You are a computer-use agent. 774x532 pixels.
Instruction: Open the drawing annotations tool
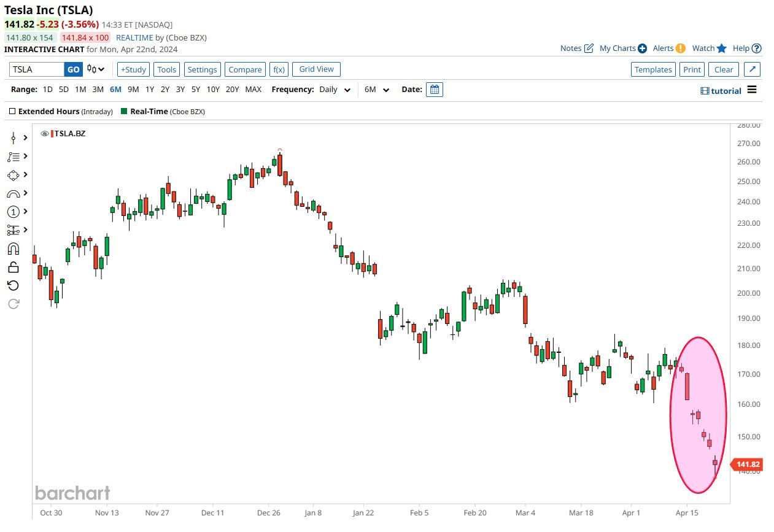point(14,156)
